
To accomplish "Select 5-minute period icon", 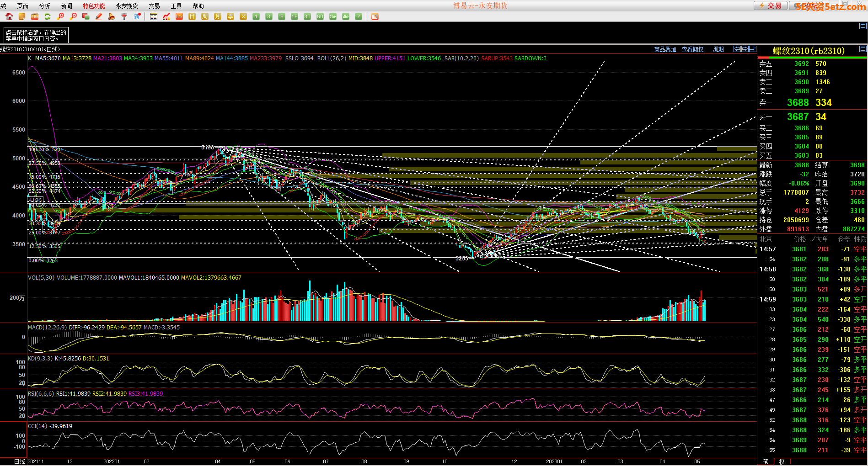I will (282, 16).
